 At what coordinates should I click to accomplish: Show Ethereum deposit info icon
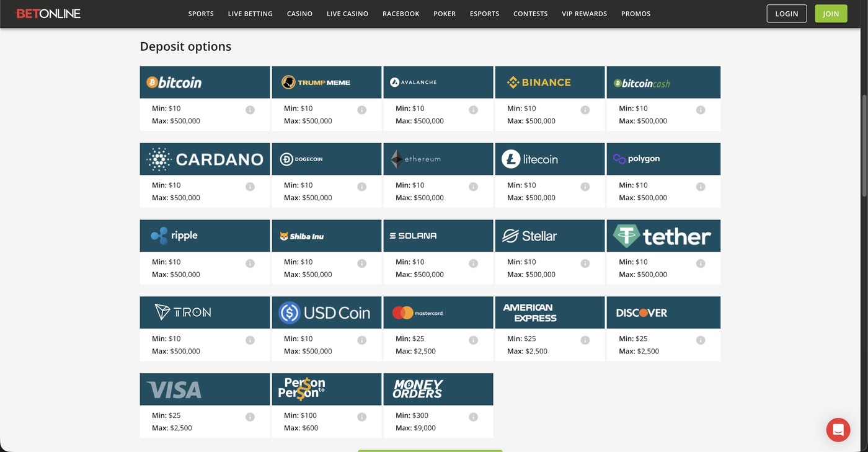pyautogui.click(x=473, y=187)
